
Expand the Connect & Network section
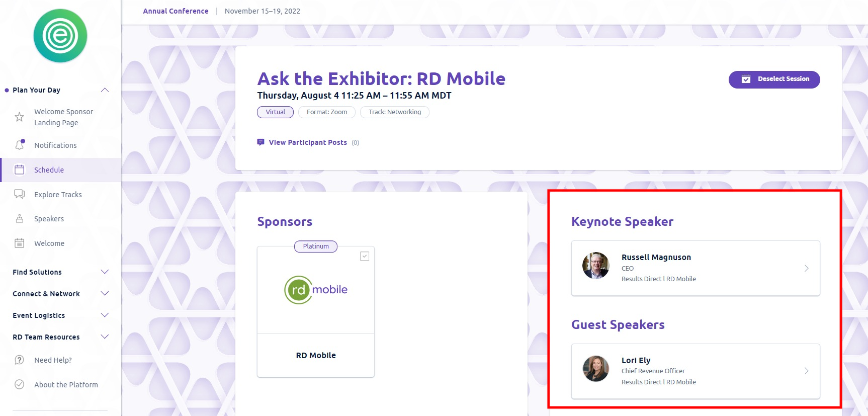pos(105,294)
